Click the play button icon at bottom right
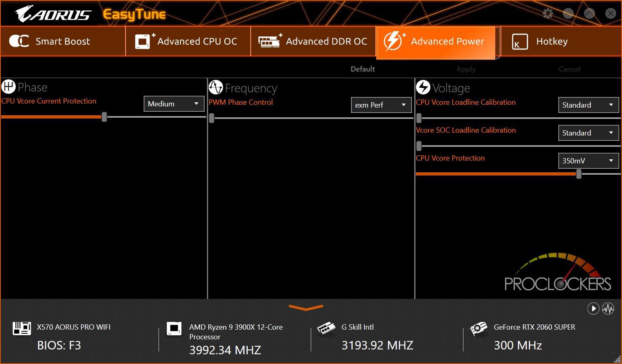Screen dimensions: 622x364 tap(593, 309)
